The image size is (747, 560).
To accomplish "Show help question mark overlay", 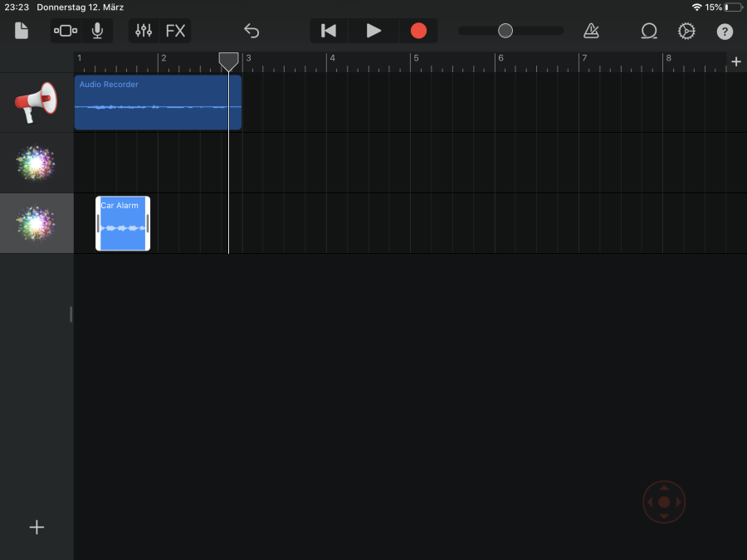I will pos(725,32).
